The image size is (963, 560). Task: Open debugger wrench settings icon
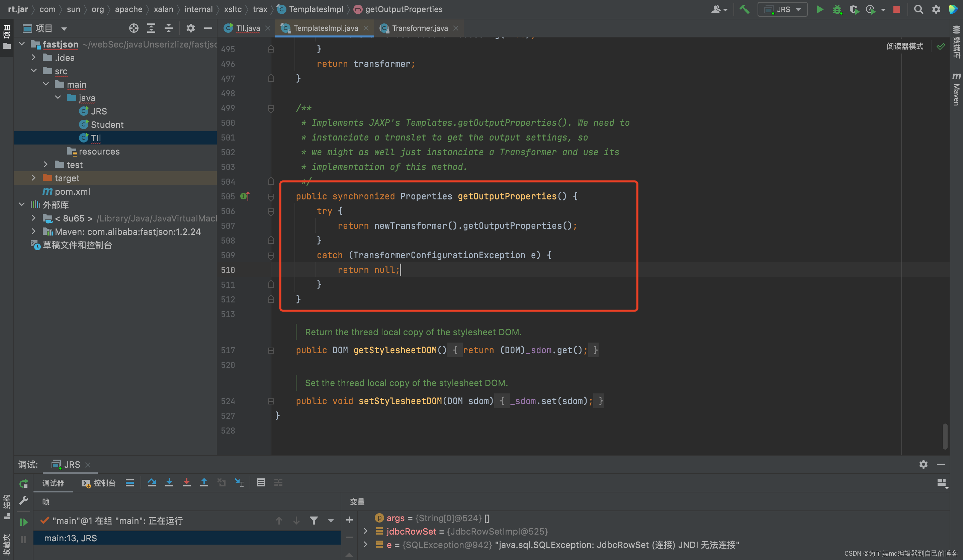(x=24, y=500)
